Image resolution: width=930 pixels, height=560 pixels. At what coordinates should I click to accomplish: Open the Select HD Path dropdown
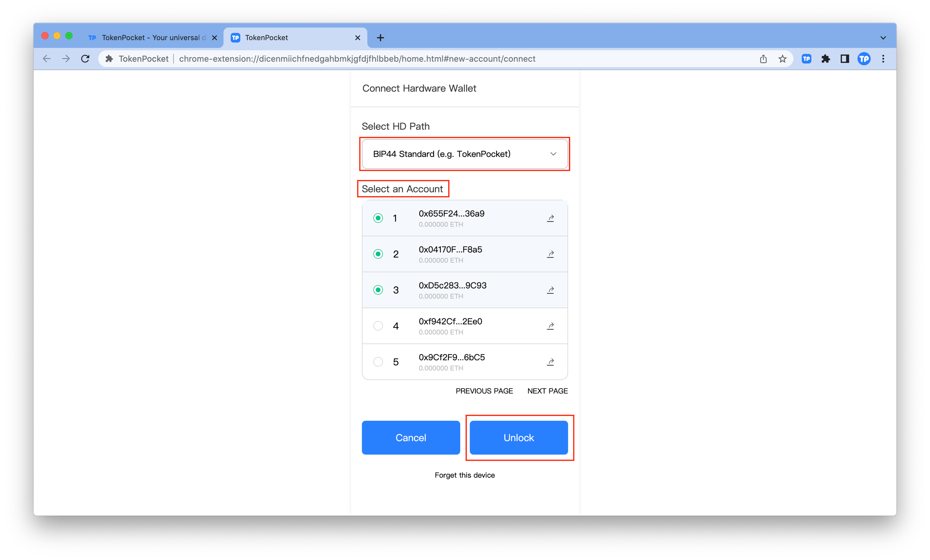point(464,154)
